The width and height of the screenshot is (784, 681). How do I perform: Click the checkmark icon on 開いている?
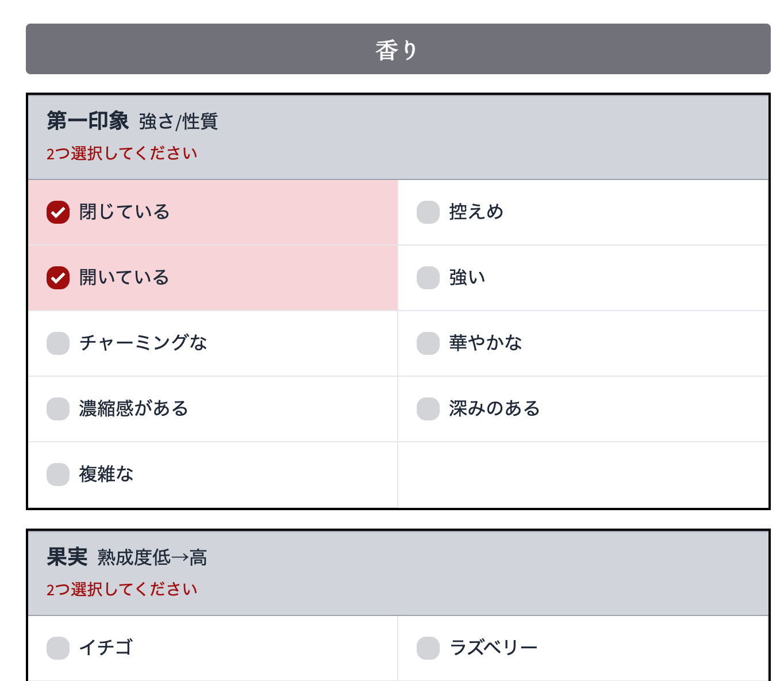pos(57,277)
